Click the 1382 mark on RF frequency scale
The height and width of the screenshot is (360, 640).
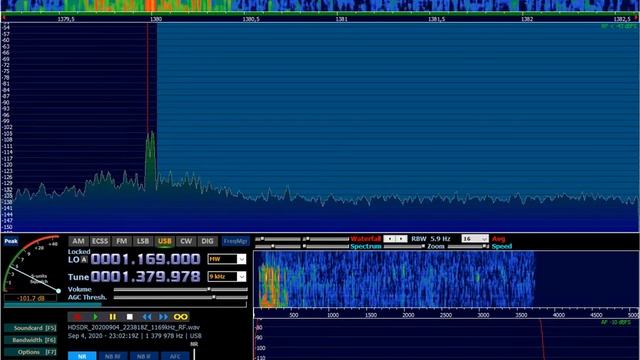point(527,19)
